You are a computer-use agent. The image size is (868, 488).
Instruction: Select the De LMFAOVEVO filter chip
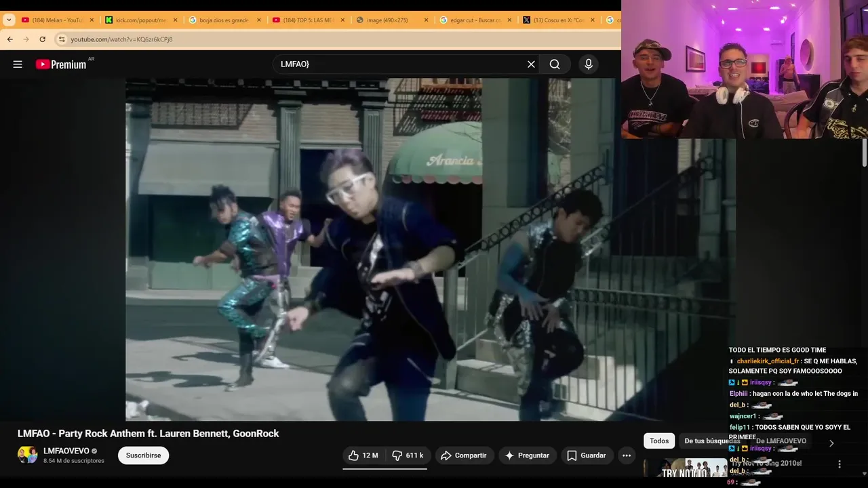point(781,441)
